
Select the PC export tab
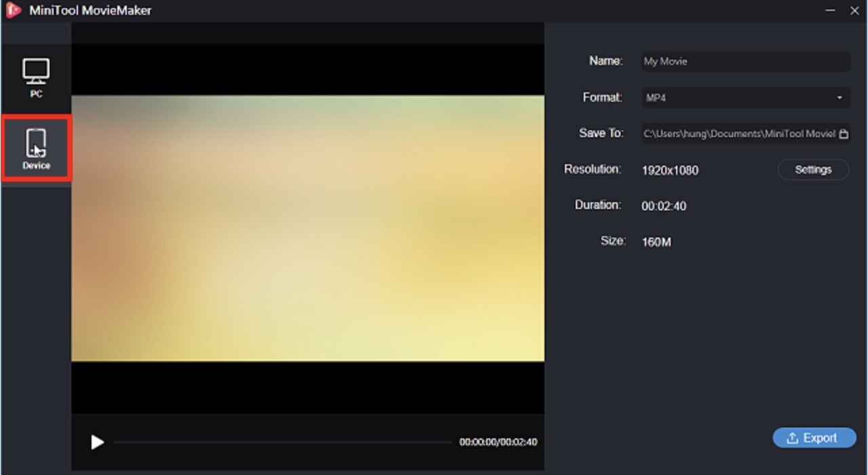pos(36,79)
